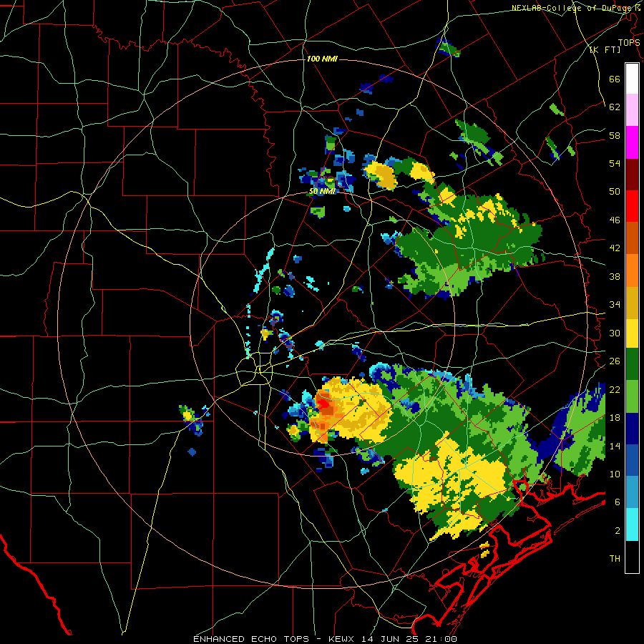Image resolution: width=644 pixels, height=644 pixels.
Task: Click the "TH" threshold label
Action: pyautogui.click(x=615, y=559)
